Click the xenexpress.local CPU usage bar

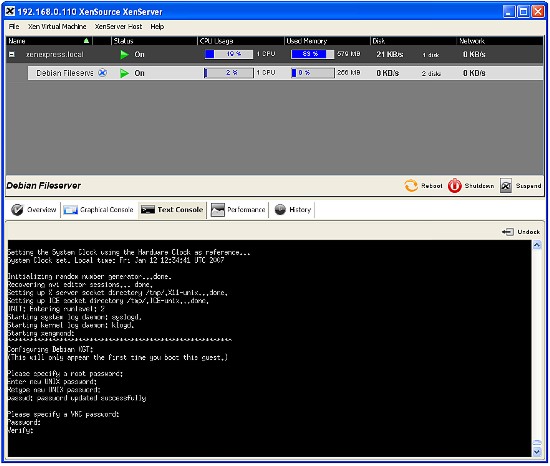pos(229,54)
